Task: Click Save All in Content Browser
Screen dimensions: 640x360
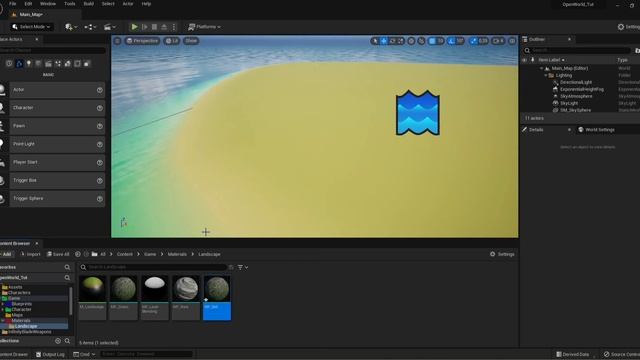Action: coord(58,254)
